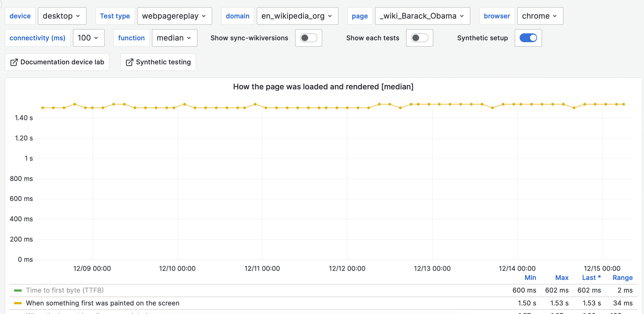Sort legend by Max column header
This screenshot has height=314, width=644.
click(562, 278)
